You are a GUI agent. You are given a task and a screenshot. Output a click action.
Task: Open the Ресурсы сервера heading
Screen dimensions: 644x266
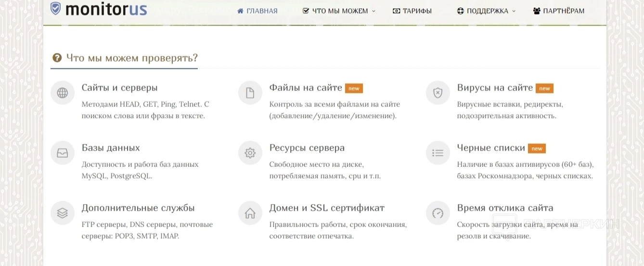(x=307, y=148)
